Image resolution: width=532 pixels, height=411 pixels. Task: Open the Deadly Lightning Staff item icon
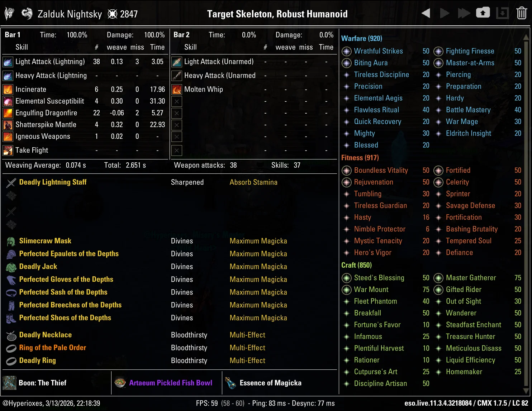point(11,182)
